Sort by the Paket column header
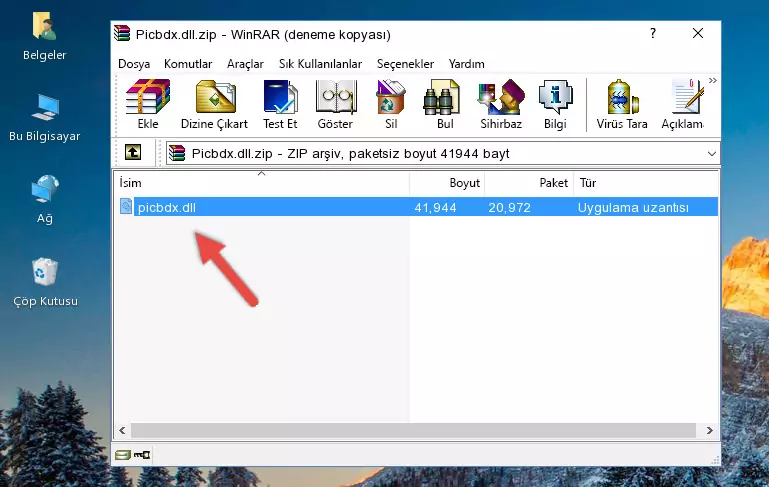769x487 pixels. click(x=529, y=183)
